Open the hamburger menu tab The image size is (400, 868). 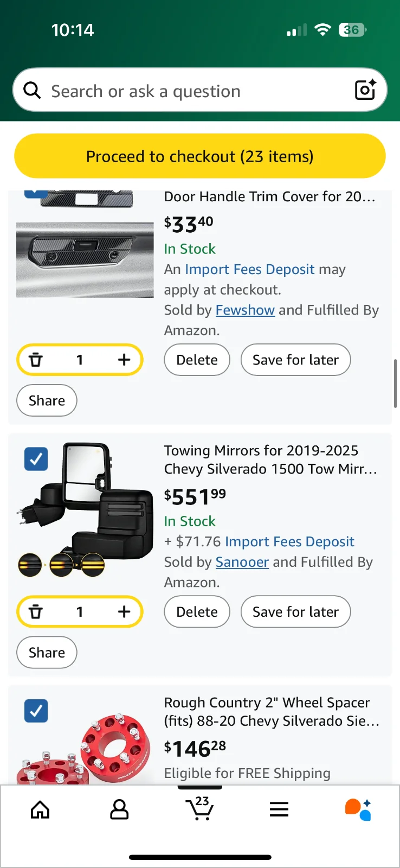279,809
